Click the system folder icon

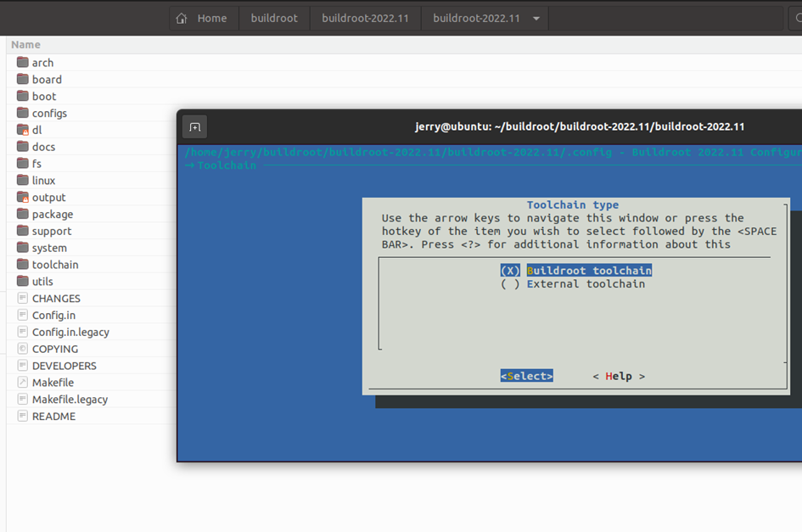(x=23, y=248)
